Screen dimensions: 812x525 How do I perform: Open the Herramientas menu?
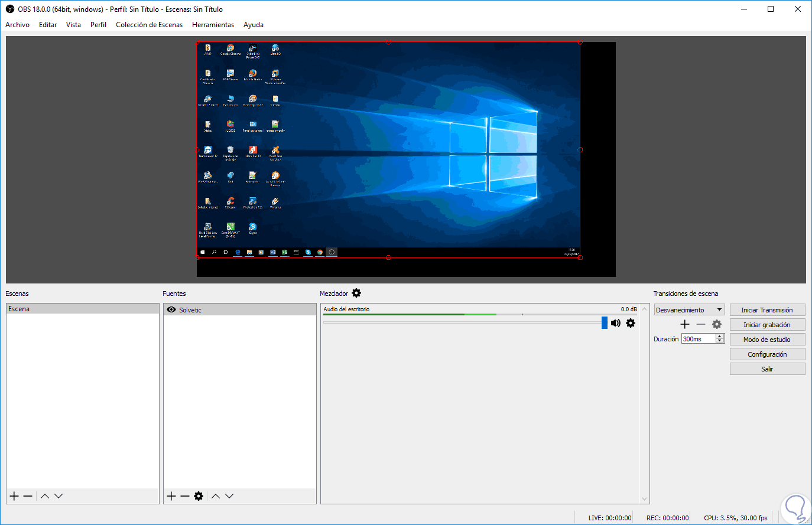tap(213, 25)
